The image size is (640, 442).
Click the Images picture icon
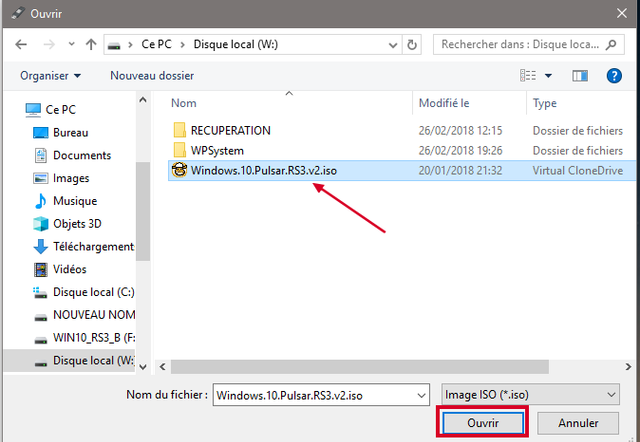point(40,178)
